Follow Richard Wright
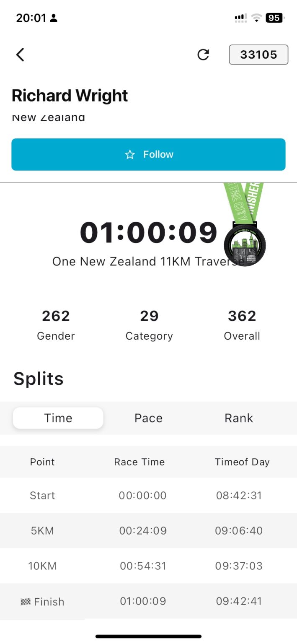This screenshot has width=297, height=644. pos(148,155)
